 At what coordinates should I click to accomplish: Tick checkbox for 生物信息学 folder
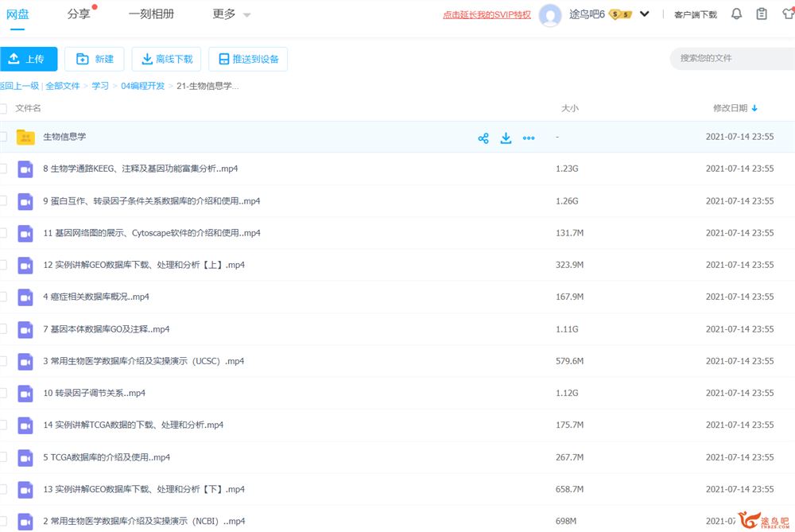coord(3,137)
